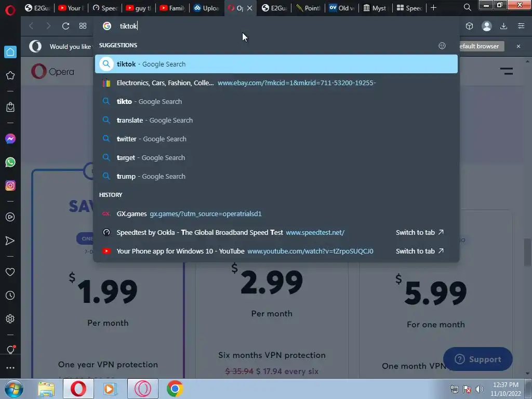
Task: Open History clock in sidebar
Action: coord(10,296)
